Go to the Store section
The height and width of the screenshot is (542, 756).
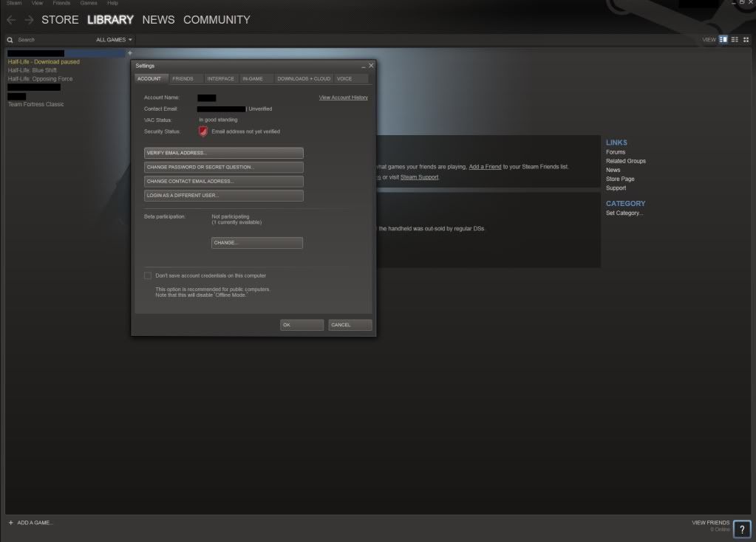(60, 20)
